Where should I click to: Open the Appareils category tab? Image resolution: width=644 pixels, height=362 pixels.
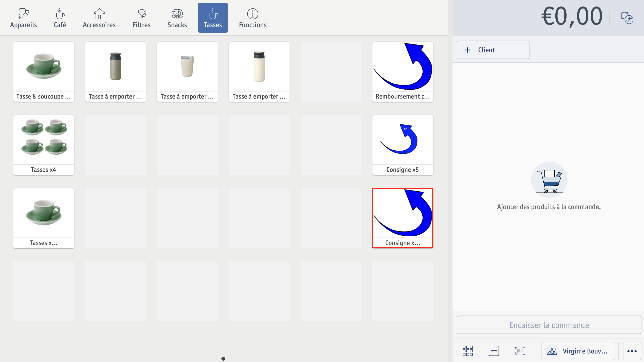23,18
